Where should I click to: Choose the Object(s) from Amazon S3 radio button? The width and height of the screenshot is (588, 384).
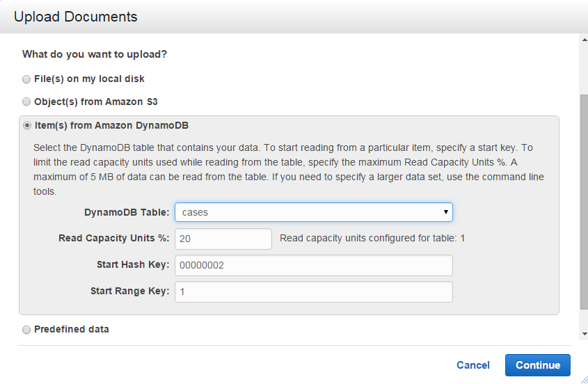(x=26, y=102)
